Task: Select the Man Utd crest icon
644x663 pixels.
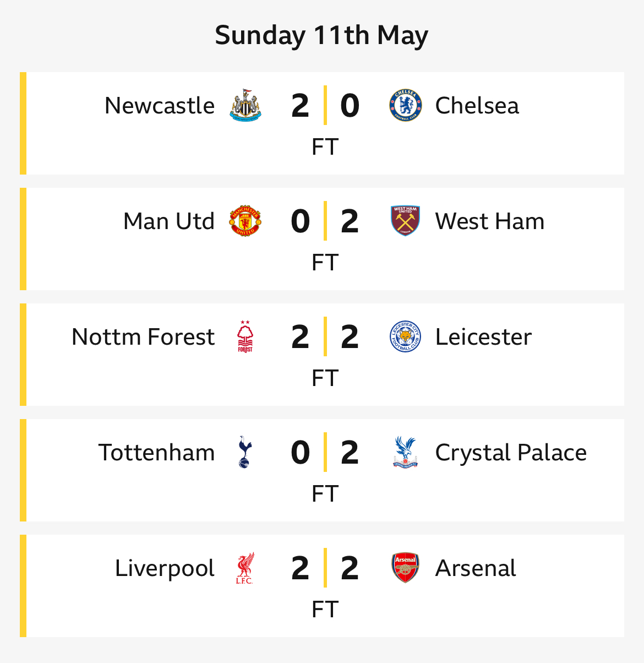Action: [245, 221]
